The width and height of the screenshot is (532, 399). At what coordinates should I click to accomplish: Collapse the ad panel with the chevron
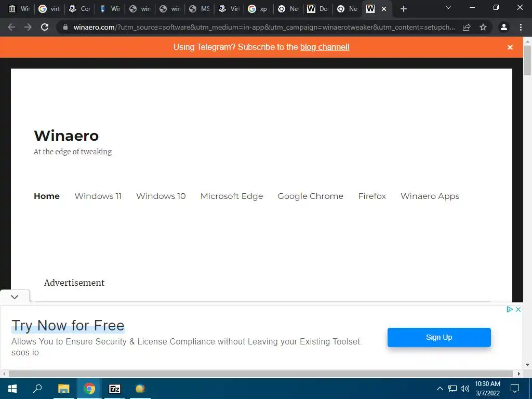tap(15, 297)
